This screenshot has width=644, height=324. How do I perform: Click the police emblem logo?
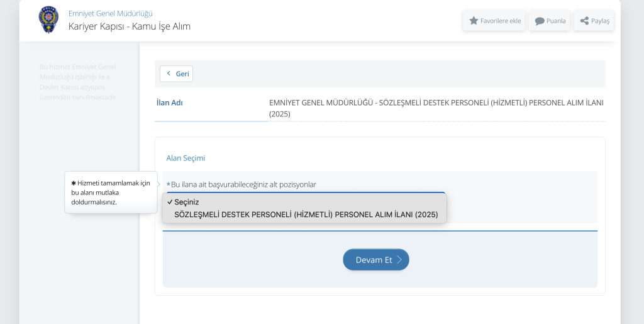point(48,20)
